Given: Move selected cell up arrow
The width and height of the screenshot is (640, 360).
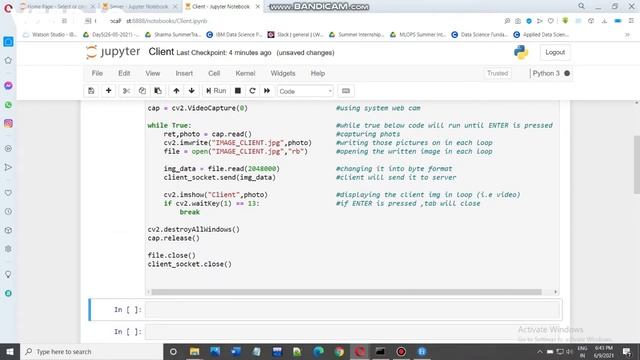Looking at the screenshot, I should 176,91.
